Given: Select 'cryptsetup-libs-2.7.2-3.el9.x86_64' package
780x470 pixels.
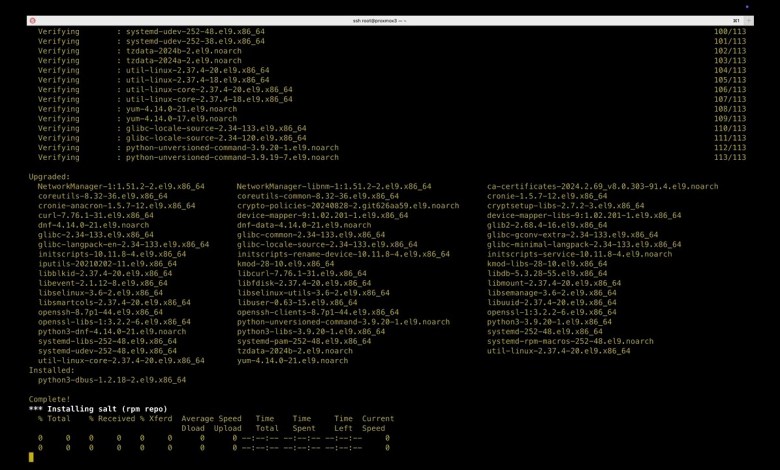Looking at the screenshot, I should tap(565, 206).
